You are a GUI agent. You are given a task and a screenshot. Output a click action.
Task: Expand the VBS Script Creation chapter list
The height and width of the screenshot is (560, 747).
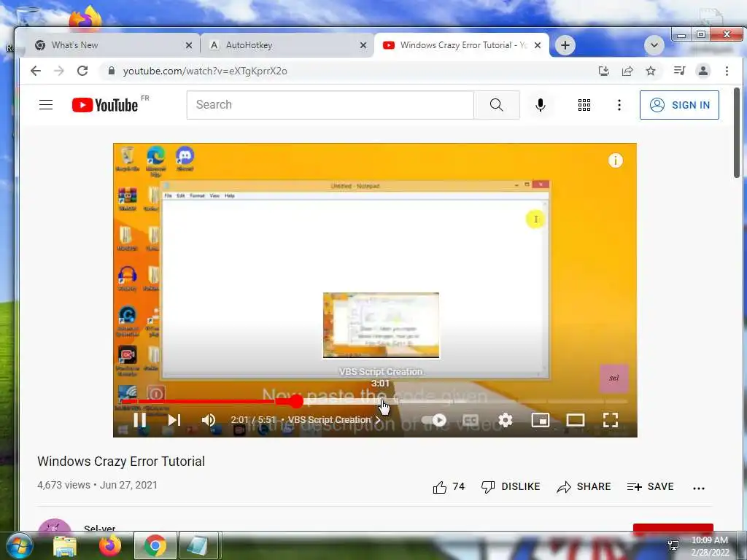click(334, 420)
